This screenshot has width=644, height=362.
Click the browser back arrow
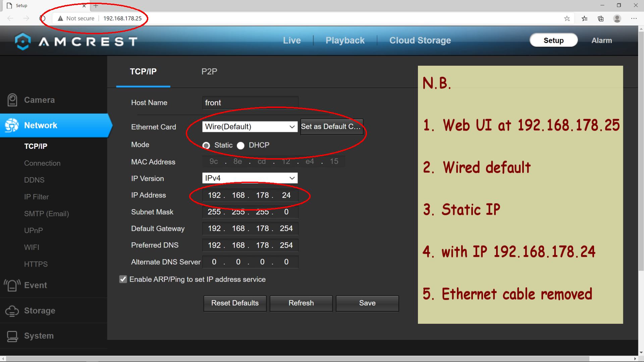pyautogui.click(x=10, y=18)
